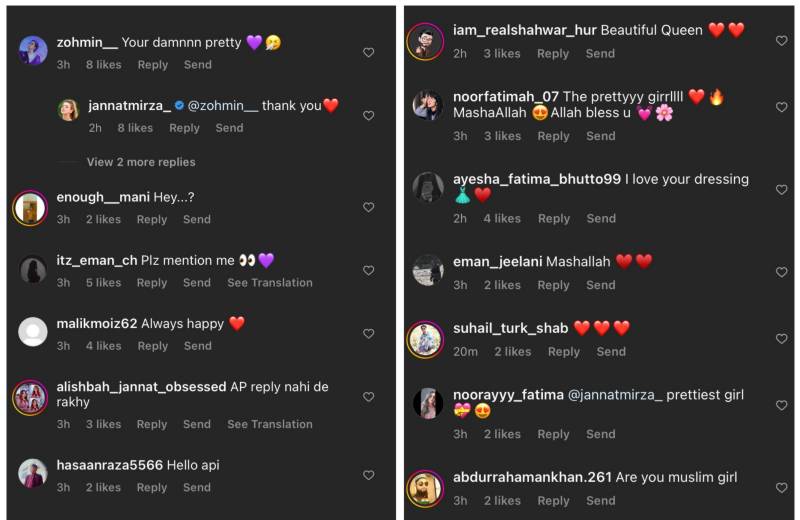The image size is (800, 520).
Task: Reply to eman_jeelani's Mashallah comment
Action: point(553,285)
